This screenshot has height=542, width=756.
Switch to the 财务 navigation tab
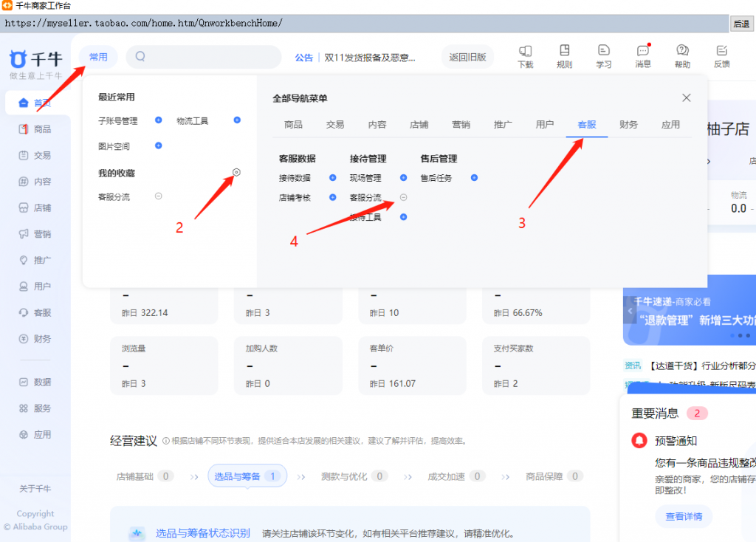(629, 125)
